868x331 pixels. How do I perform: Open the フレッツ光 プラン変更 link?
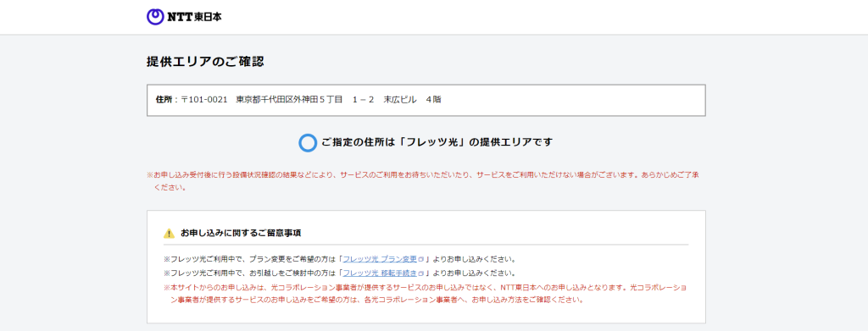(380, 258)
